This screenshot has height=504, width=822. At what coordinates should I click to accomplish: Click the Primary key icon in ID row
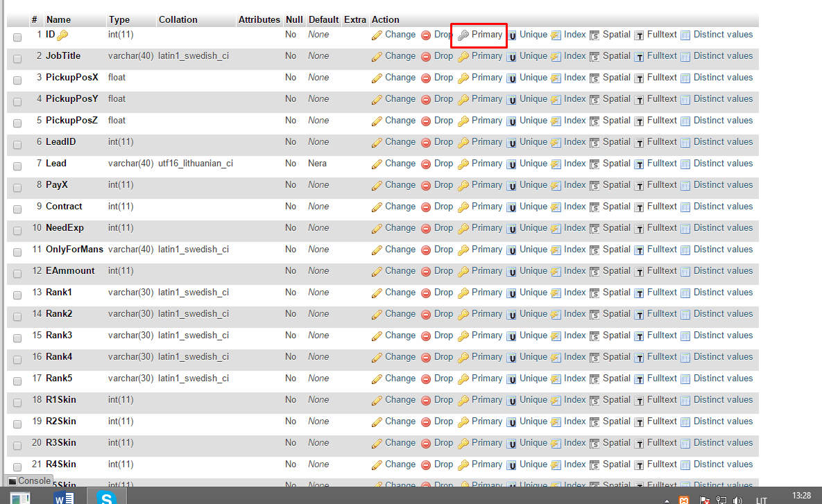click(x=463, y=35)
